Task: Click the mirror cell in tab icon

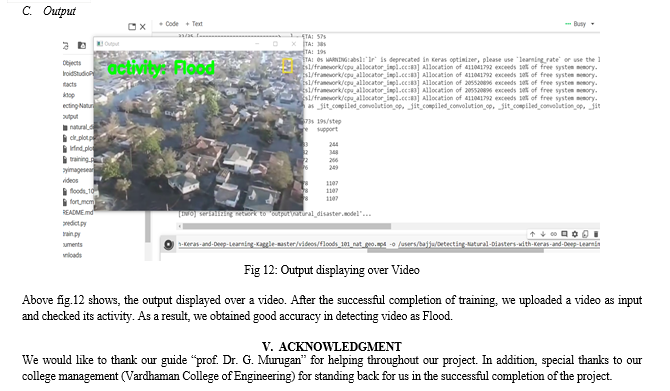Action: [585, 234]
